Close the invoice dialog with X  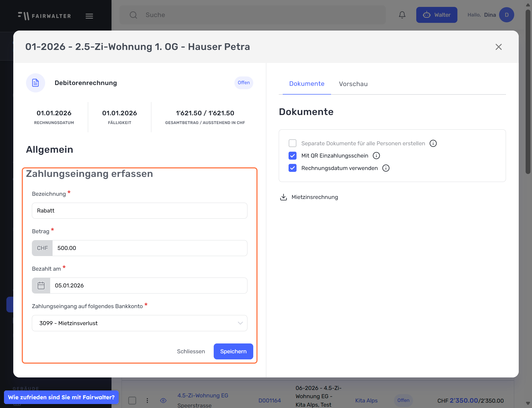498,47
